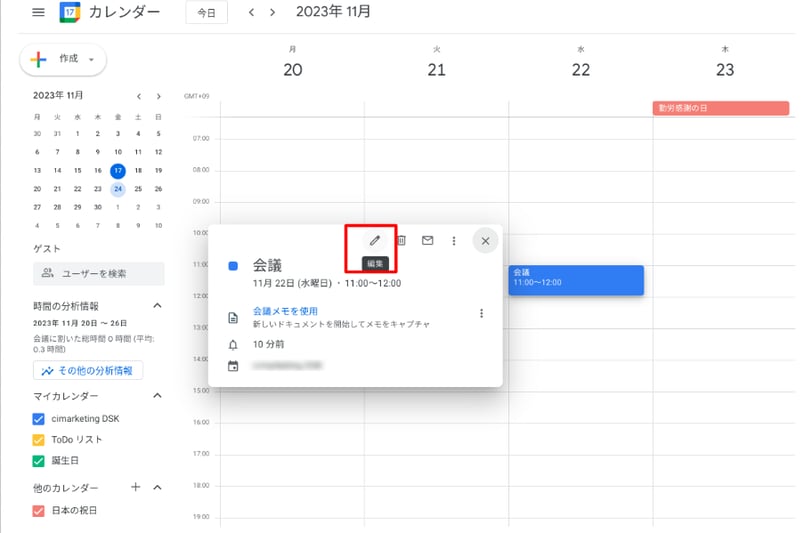The image size is (804, 533).
Task: Click the Google Calendar logo
Action: point(70,12)
